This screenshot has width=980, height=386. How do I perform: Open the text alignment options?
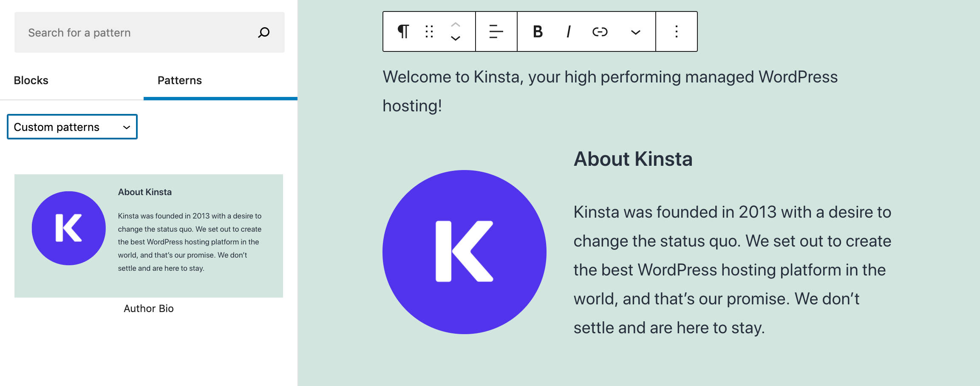coord(496,31)
